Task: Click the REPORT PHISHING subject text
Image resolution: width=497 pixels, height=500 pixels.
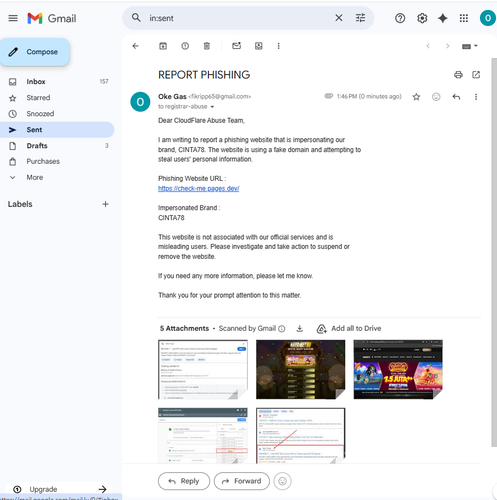Action: pos(204,75)
